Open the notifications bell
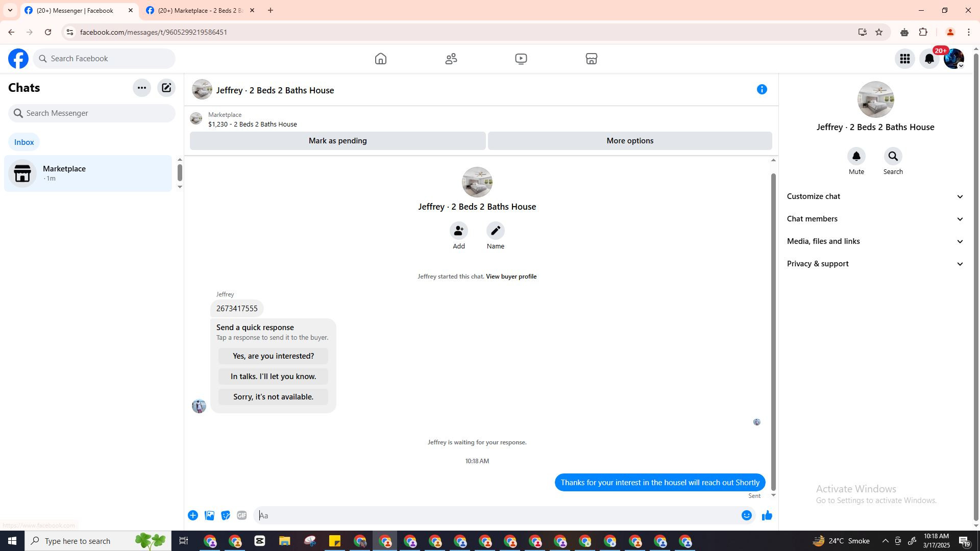Viewport: 980px width, 551px height. (x=929, y=59)
